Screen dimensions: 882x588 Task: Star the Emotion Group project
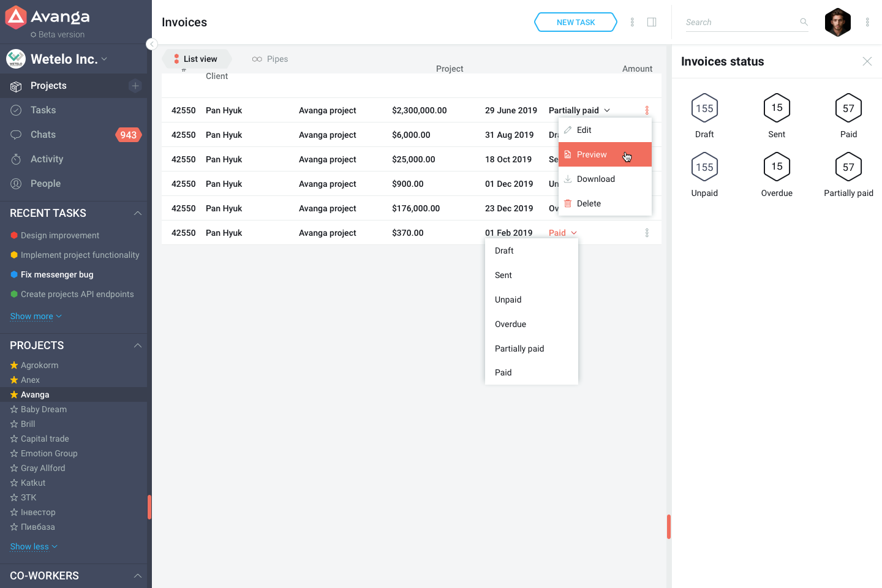coord(14,453)
